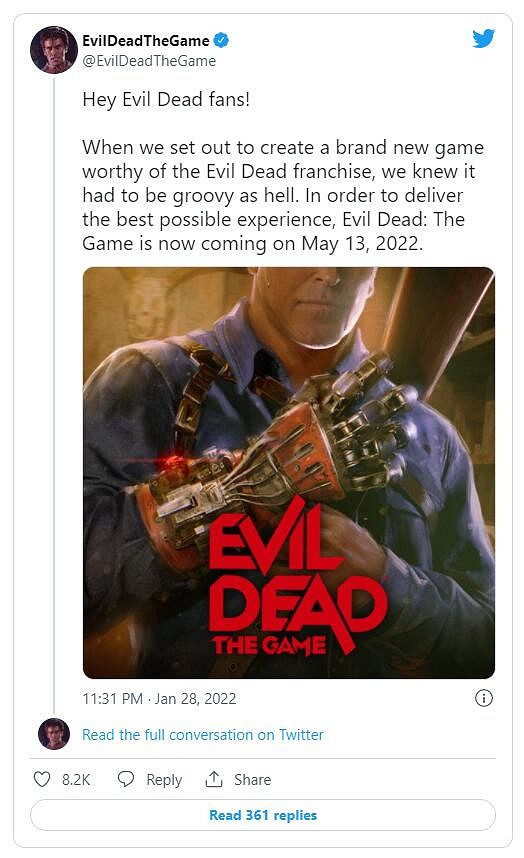The width and height of the screenshot is (524, 858).
Task: Click the Read 361 replies button
Action: pyautogui.click(x=263, y=815)
